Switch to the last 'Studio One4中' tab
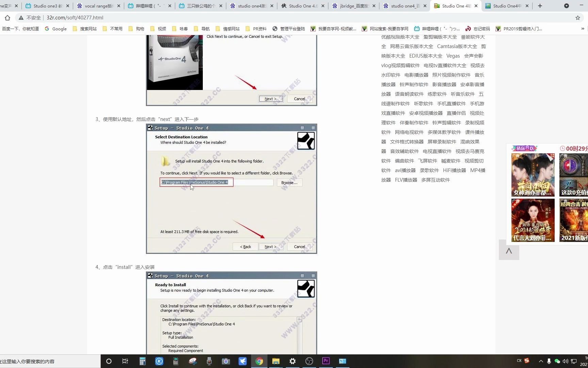 coord(506,6)
